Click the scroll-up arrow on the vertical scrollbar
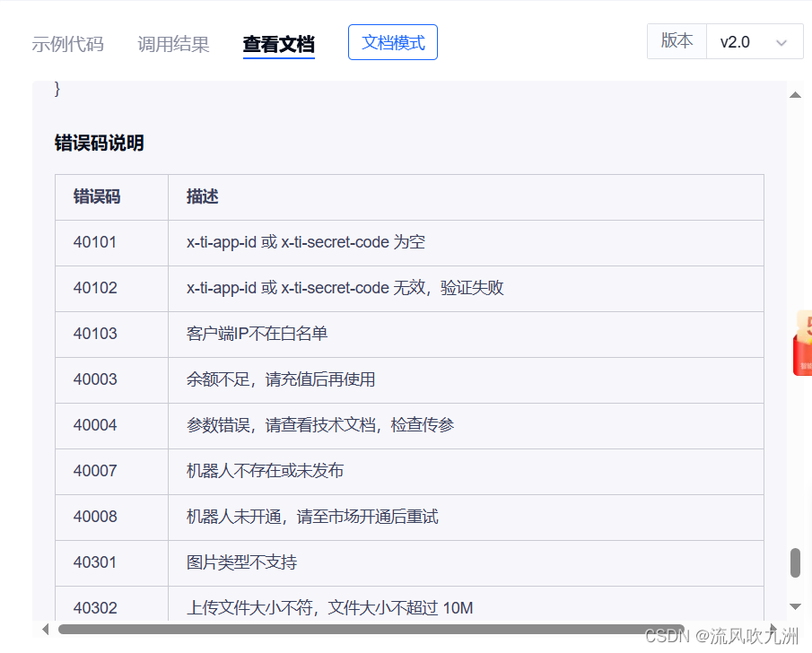 (x=794, y=93)
